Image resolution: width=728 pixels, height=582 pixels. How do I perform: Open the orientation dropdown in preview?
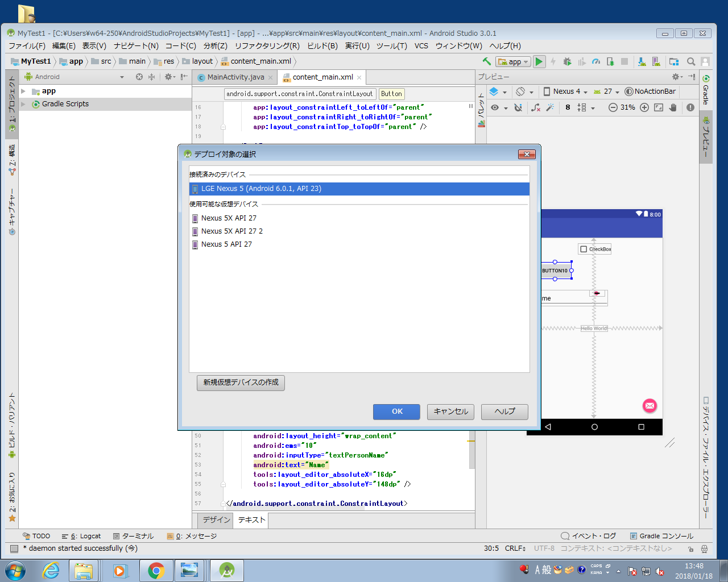click(x=525, y=92)
